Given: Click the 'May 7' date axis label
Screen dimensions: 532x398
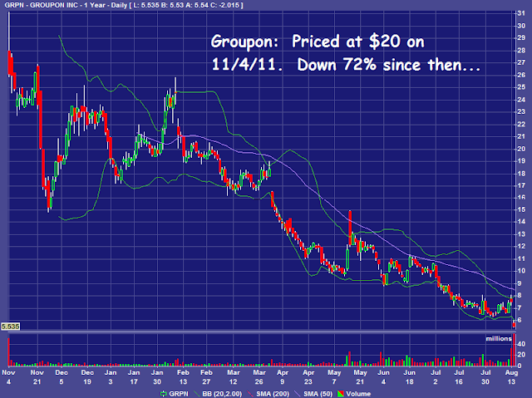Looking at the screenshot, I should pos(334,377).
